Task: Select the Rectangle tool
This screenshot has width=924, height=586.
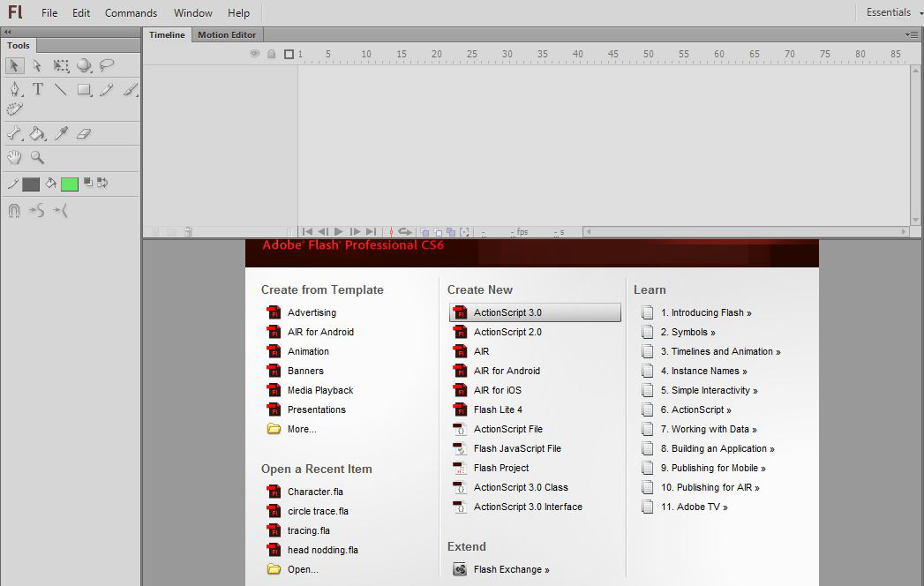Action: 84,90
